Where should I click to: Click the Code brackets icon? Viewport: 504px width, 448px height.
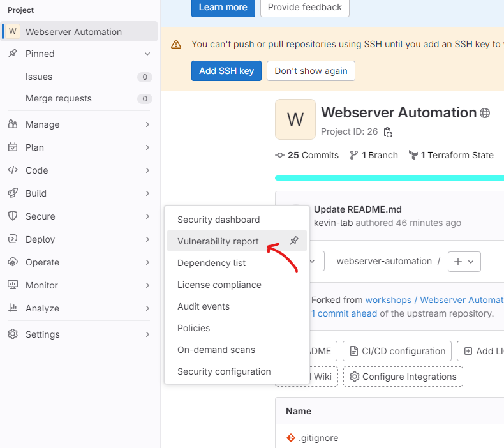tap(13, 170)
